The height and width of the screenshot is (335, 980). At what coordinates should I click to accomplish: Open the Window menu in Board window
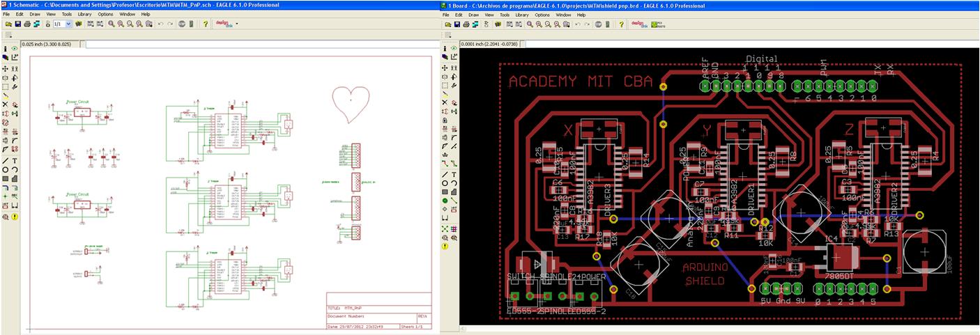tap(563, 15)
